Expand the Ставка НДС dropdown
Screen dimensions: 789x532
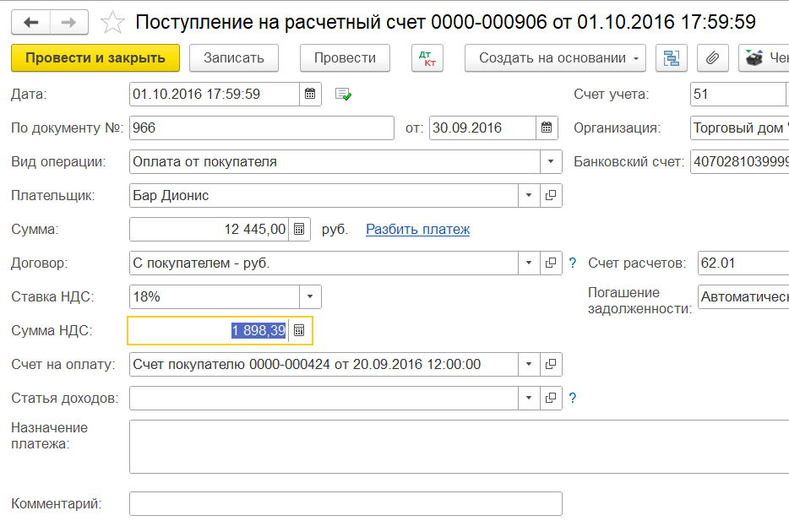pyautogui.click(x=310, y=296)
